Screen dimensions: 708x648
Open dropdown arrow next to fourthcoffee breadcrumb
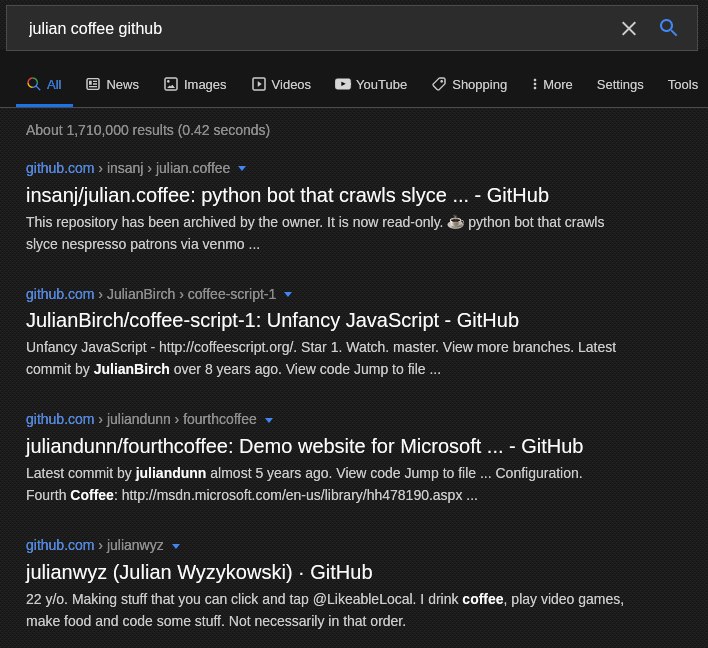click(269, 420)
